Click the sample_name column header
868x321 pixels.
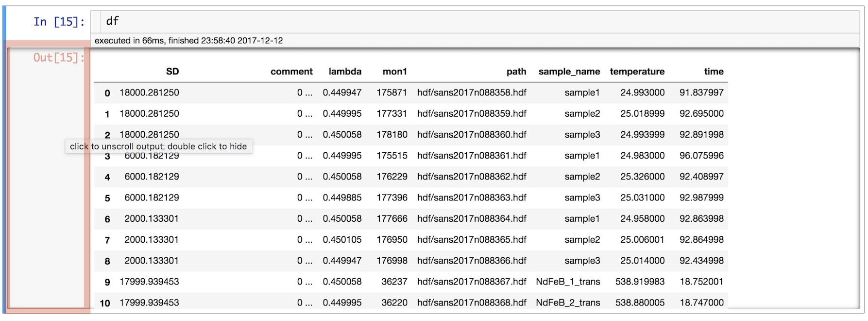tap(569, 71)
